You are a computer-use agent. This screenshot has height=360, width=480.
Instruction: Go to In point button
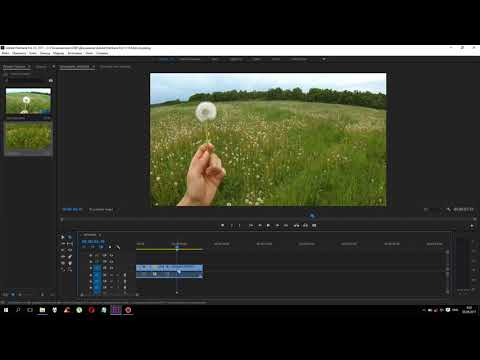(x=251, y=226)
